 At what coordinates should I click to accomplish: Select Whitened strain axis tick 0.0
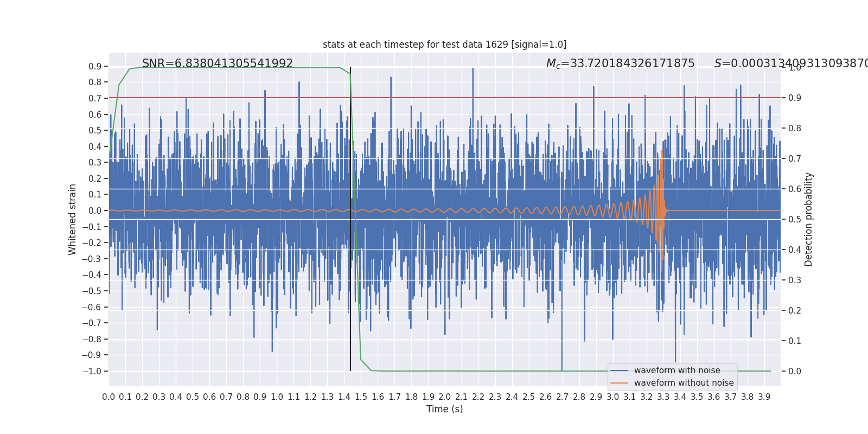coord(95,210)
